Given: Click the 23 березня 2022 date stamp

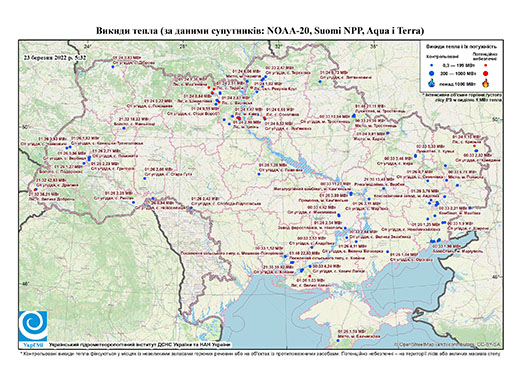Looking at the screenshot, I should click(x=55, y=57).
